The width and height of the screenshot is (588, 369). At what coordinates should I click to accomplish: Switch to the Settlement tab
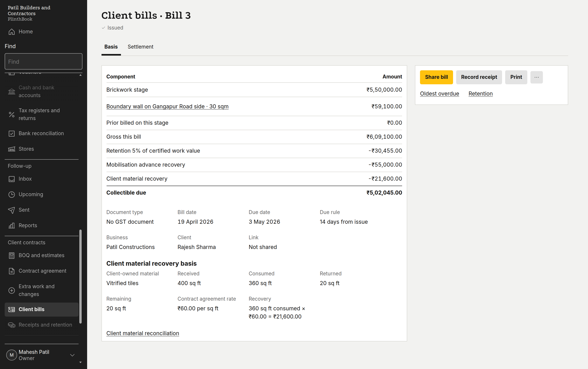coord(140,47)
